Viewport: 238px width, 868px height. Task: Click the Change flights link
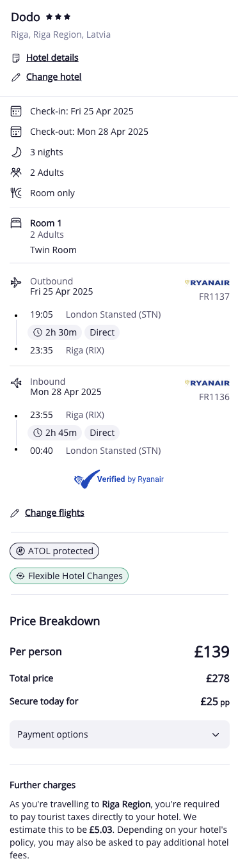click(x=54, y=513)
